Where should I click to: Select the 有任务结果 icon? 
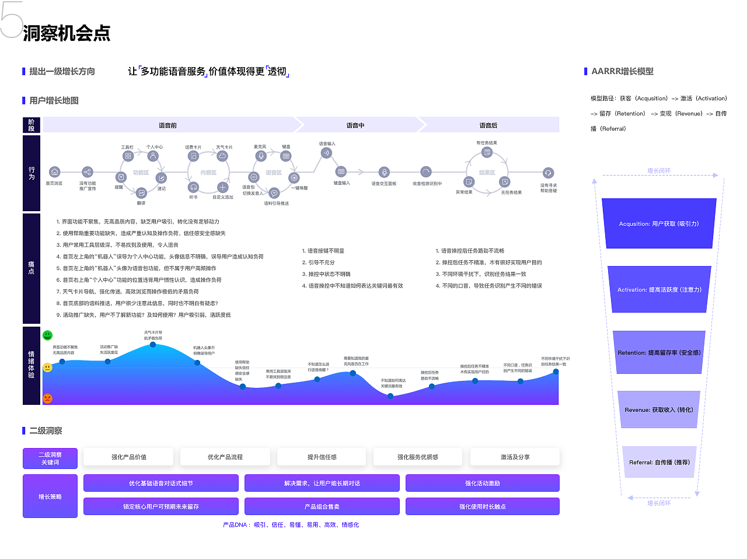click(487, 152)
